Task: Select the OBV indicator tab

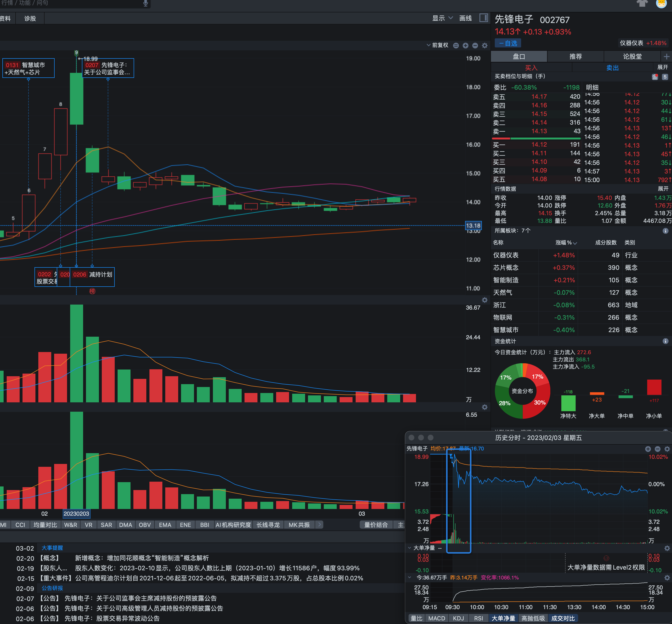Action: pos(144,525)
